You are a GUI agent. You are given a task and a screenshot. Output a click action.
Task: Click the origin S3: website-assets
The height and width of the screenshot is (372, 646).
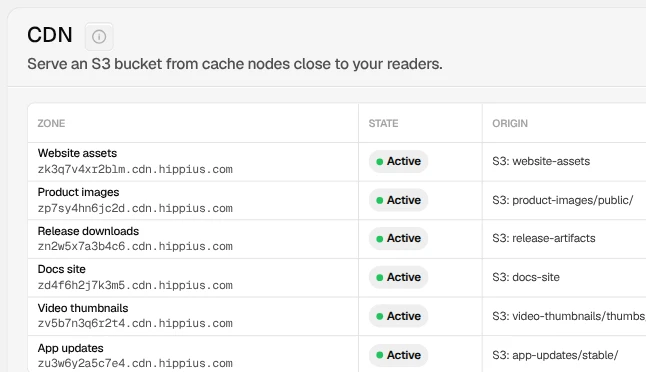coord(541,161)
